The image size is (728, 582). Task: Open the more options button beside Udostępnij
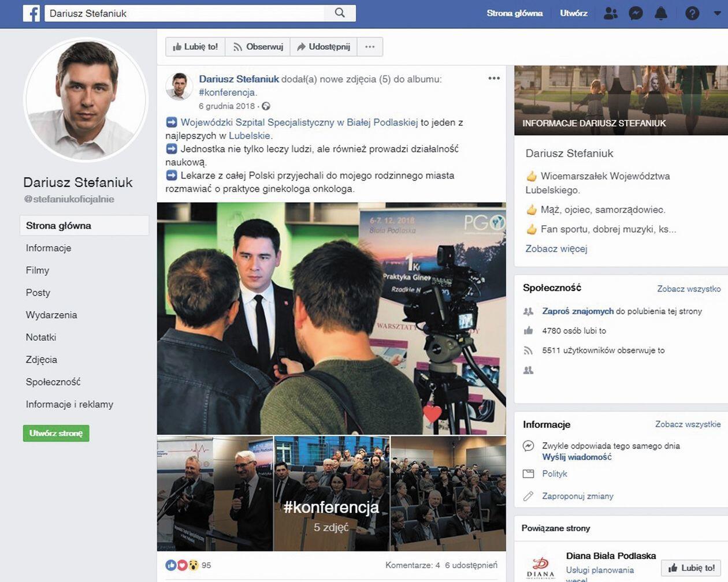(x=370, y=47)
